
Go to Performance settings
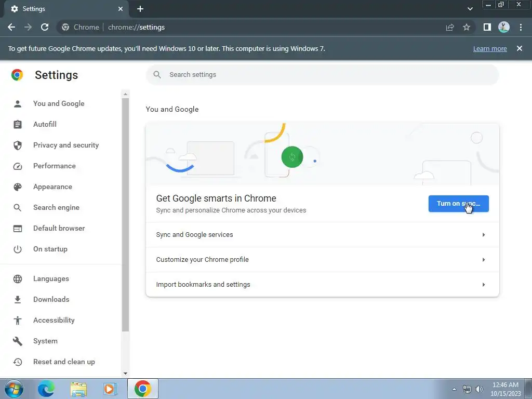[x=54, y=166]
